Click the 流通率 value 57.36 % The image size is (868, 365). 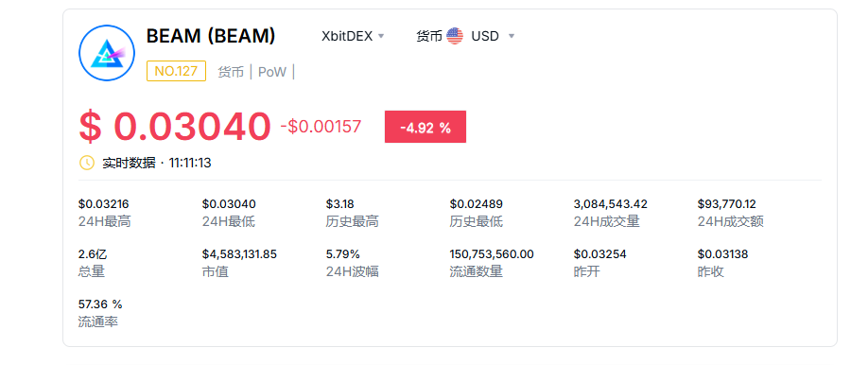(x=100, y=304)
